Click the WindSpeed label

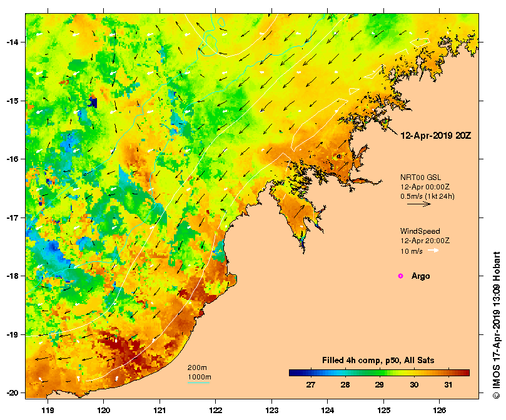(420, 231)
